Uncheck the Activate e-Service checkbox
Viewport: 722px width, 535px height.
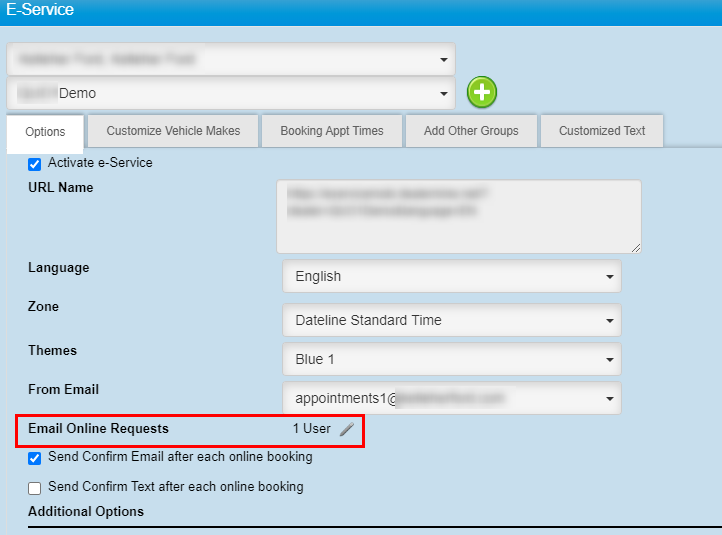coord(35,163)
